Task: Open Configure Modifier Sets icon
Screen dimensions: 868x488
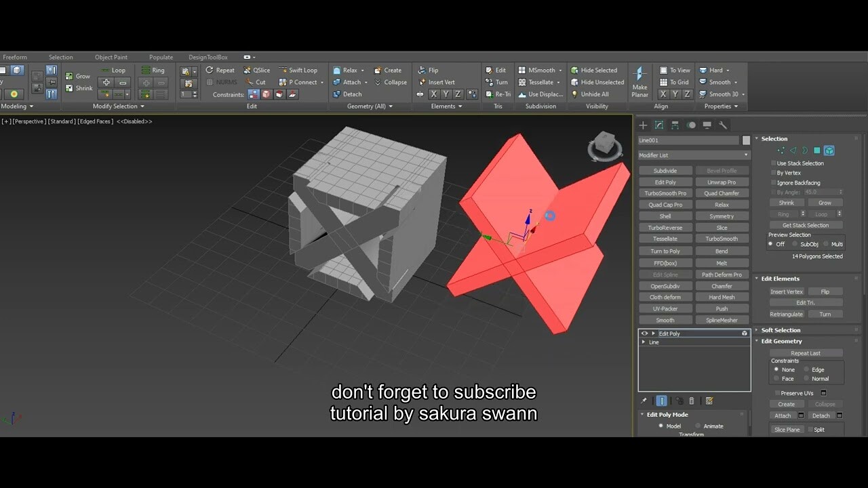Action: 709,401
